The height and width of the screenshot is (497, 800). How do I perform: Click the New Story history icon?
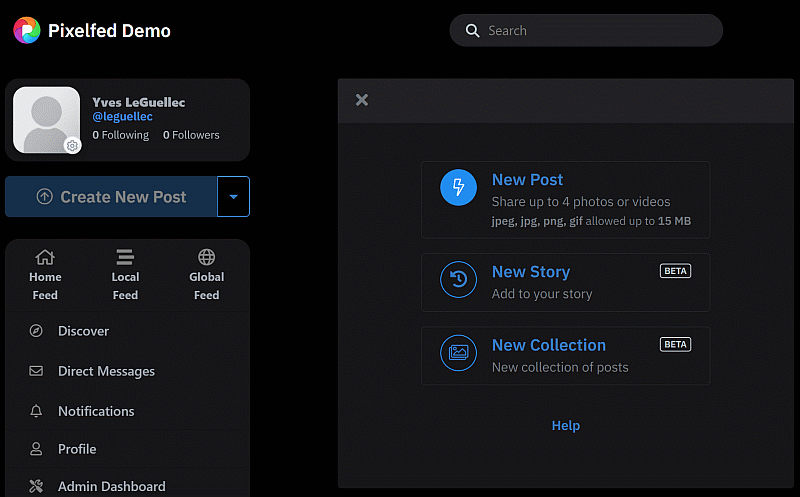[459, 280]
